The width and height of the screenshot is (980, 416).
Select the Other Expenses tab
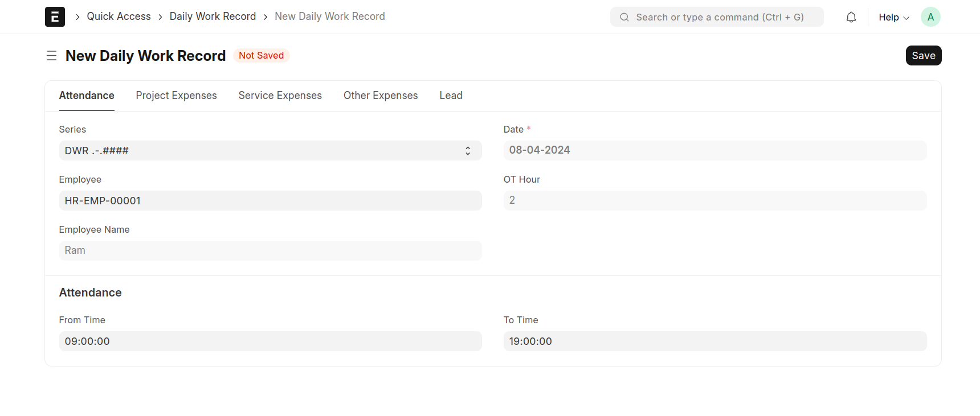click(x=380, y=96)
